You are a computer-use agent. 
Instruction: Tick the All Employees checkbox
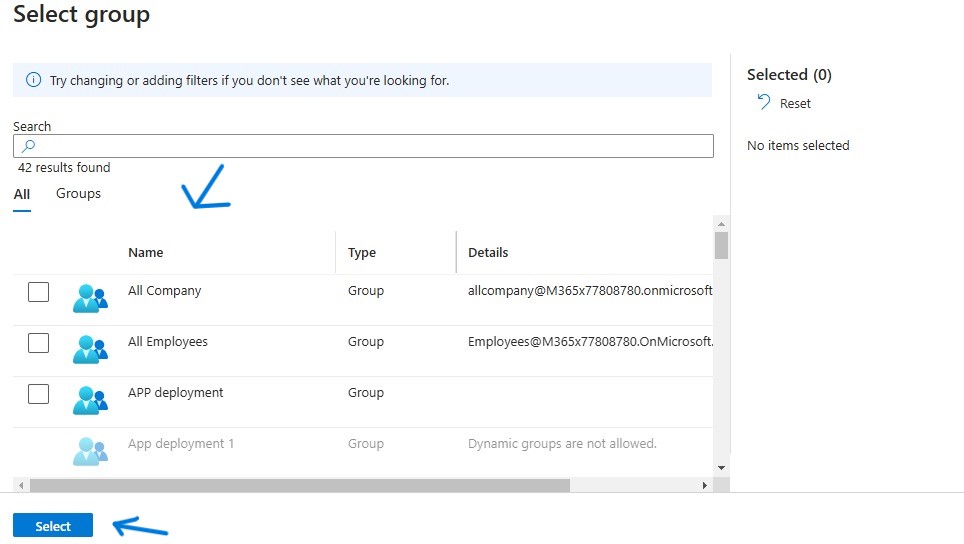[x=38, y=343]
